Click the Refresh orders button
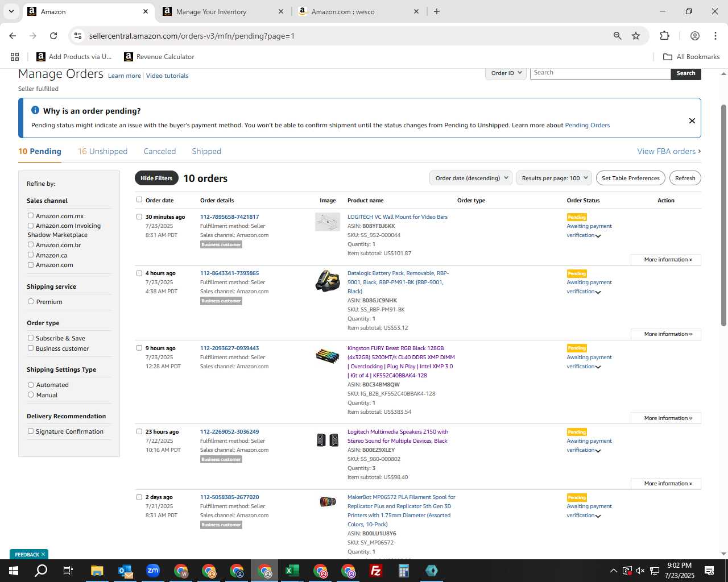Viewport: 728px width, 582px height. (685, 178)
